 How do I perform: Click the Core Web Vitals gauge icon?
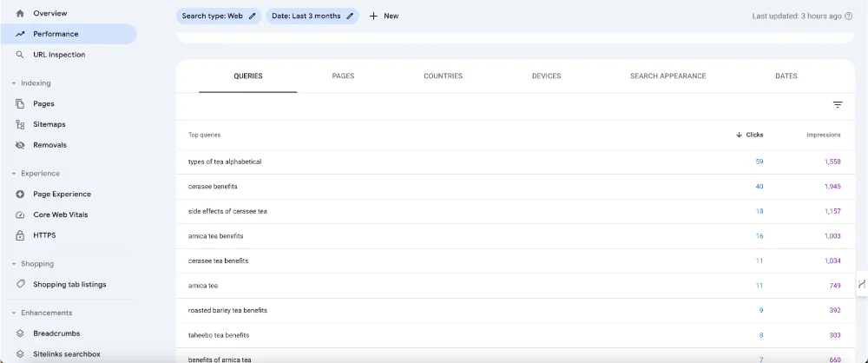click(x=20, y=215)
